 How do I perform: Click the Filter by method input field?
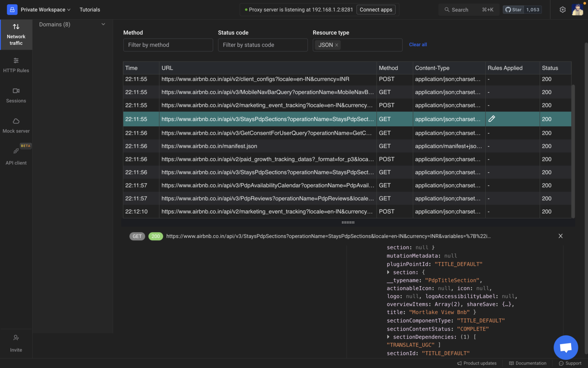pyautogui.click(x=168, y=45)
